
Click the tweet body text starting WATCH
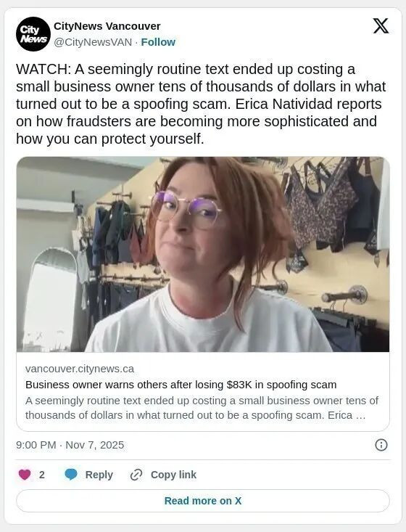[201, 104]
